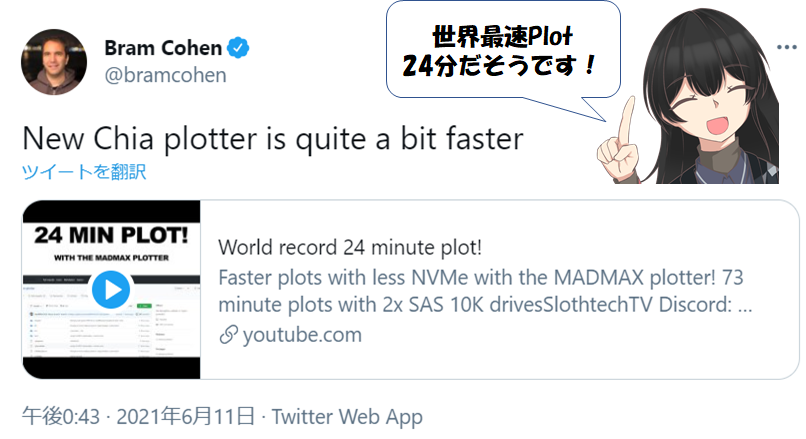Click the Faster plots with less NVMe description
This screenshot has width=806, height=439.
[485, 291]
